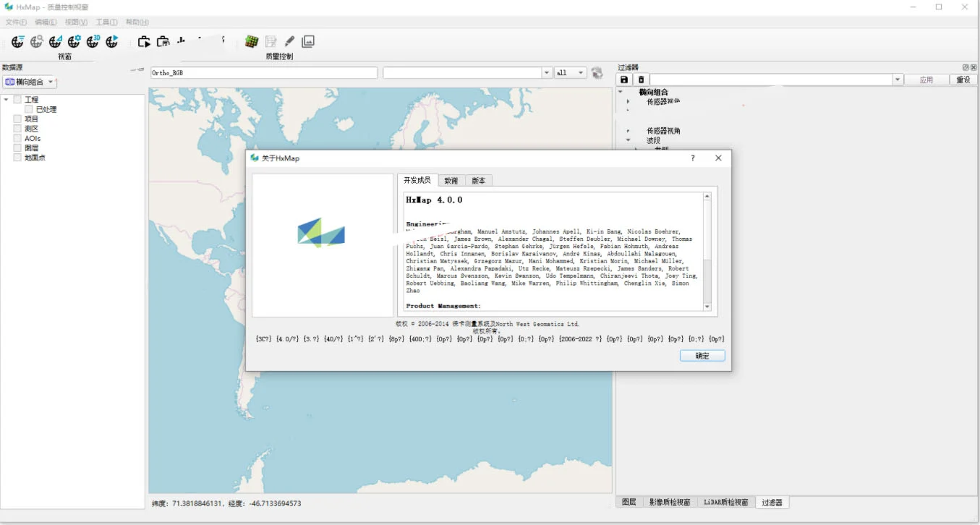Screen dimensions: 980x525
Task: Select the pencil edit tool icon
Action: pos(289,42)
